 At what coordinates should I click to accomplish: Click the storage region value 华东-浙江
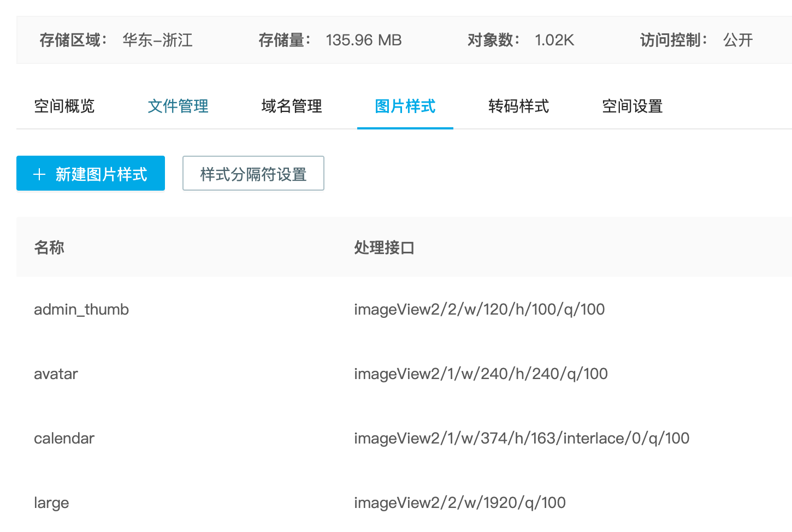(x=157, y=40)
